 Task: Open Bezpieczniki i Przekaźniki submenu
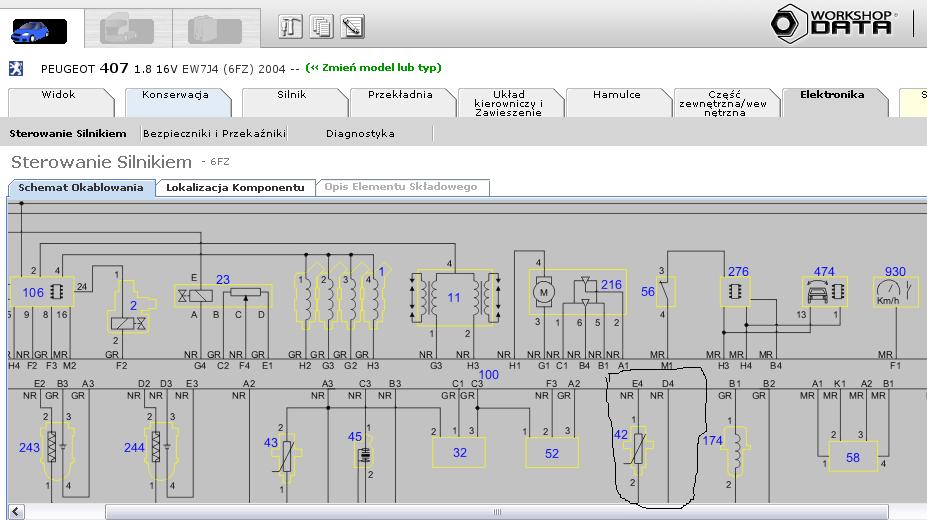[x=215, y=134]
